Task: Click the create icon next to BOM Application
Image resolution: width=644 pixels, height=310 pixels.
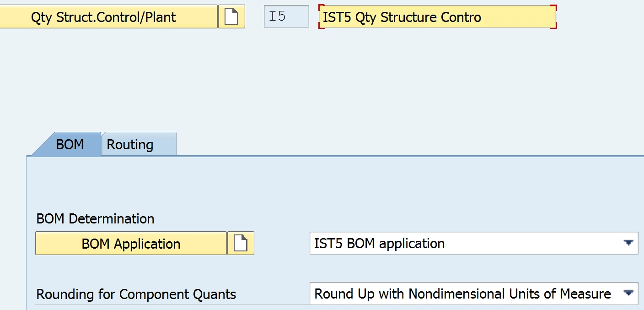Action: pyautogui.click(x=241, y=243)
